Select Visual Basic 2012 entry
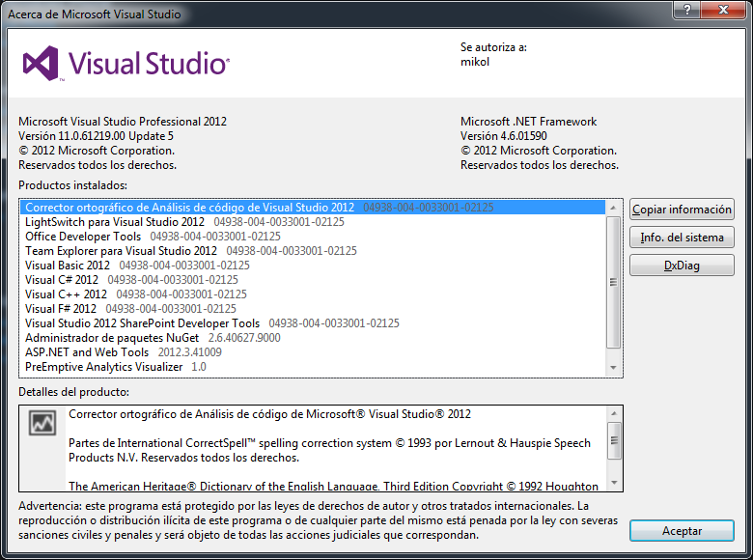This screenshot has height=560, width=753. pos(313,266)
